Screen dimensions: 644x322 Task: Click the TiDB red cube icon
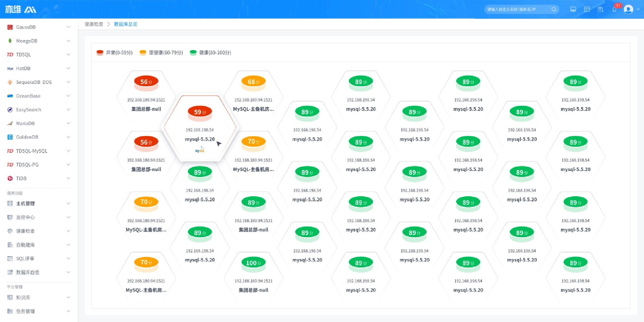tap(10, 179)
